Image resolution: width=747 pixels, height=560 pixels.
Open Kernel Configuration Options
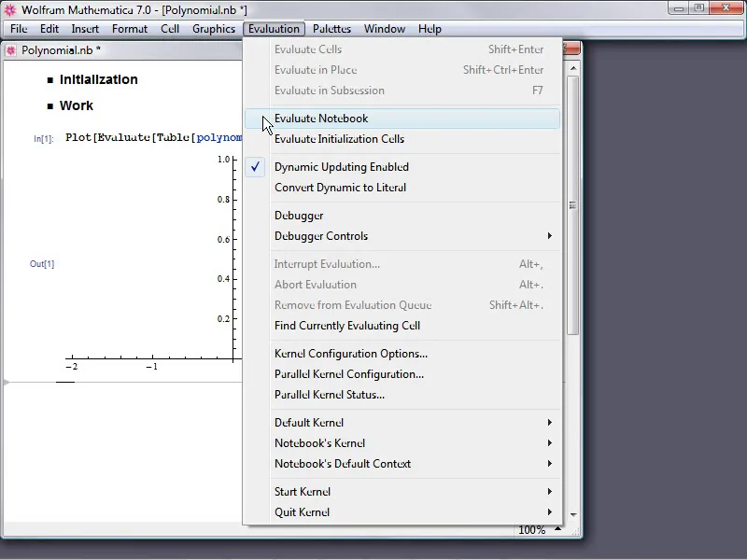point(350,354)
